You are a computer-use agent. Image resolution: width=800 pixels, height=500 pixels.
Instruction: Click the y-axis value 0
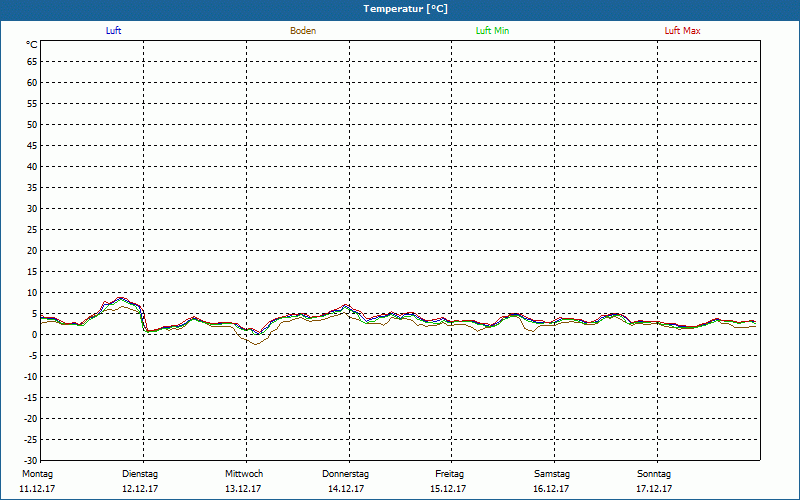(x=35, y=335)
